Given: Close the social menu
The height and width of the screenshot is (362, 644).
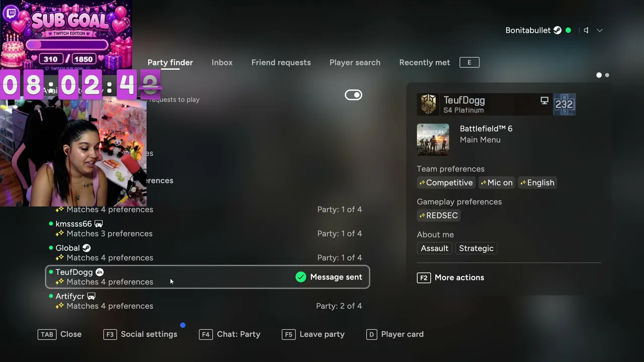Looking at the screenshot, I should (60, 334).
